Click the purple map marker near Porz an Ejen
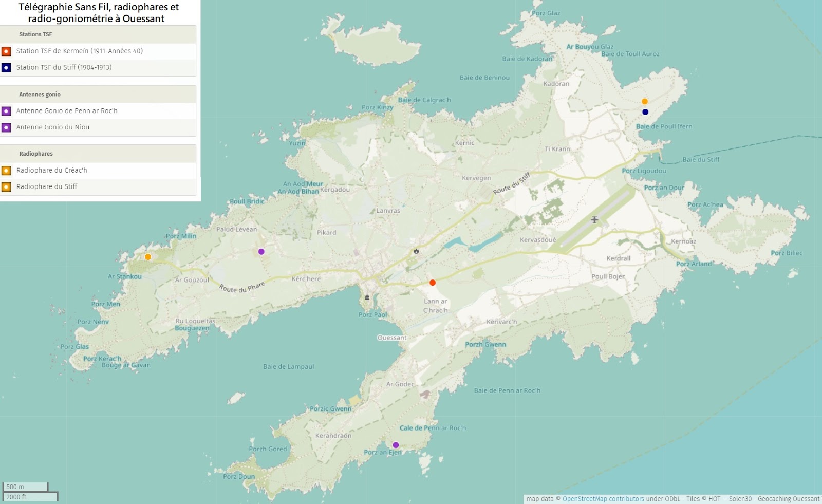 coord(396,445)
